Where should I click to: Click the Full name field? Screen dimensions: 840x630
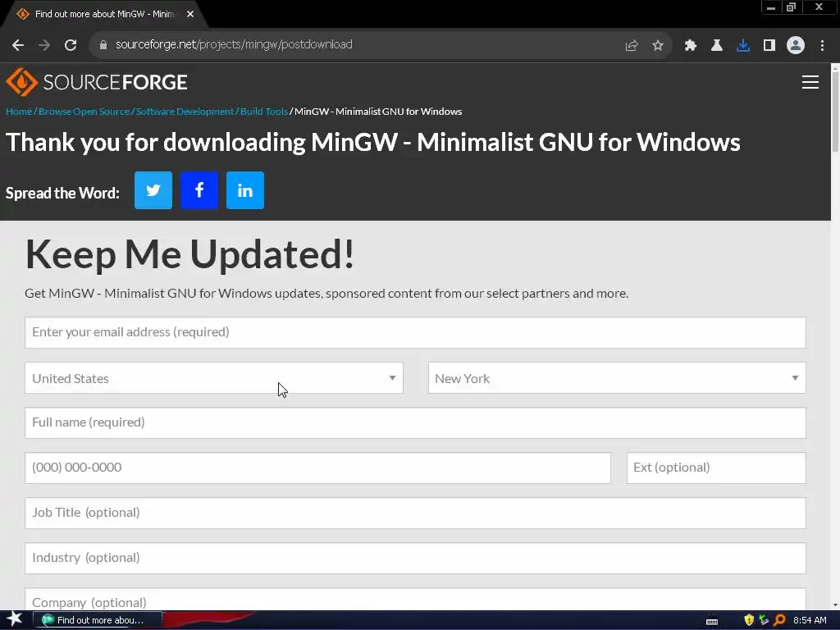[x=415, y=422]
